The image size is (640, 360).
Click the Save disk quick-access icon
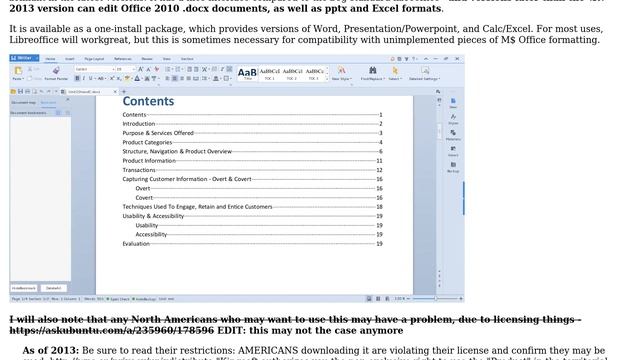pos(20,92)
